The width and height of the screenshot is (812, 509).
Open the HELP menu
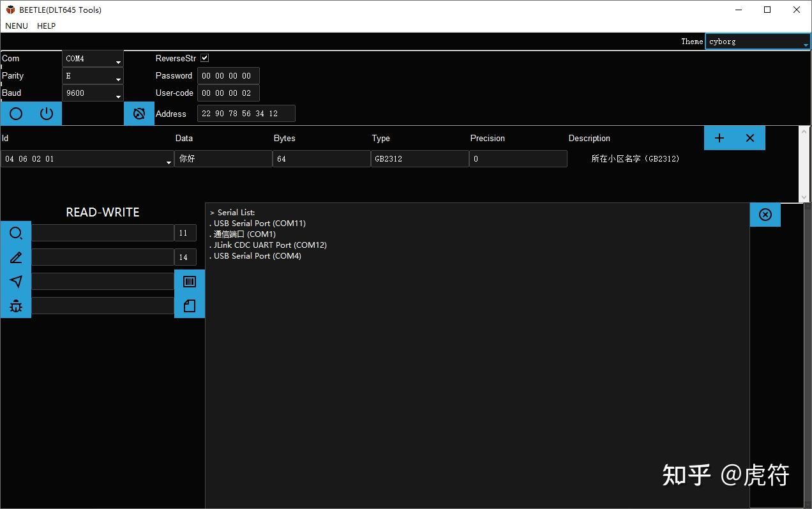click(x=47, y=26)
